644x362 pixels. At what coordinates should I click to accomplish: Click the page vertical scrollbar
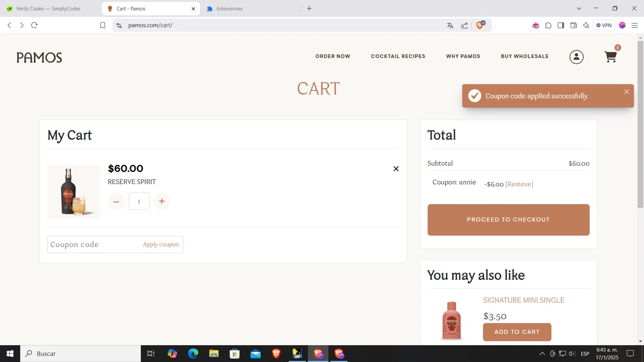[640, 124]
